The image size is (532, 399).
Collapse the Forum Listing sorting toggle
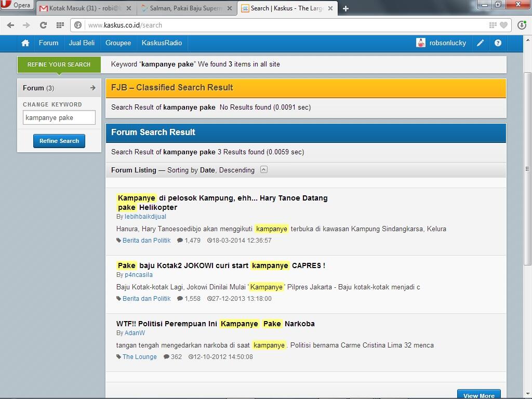(x=263, y=170)
